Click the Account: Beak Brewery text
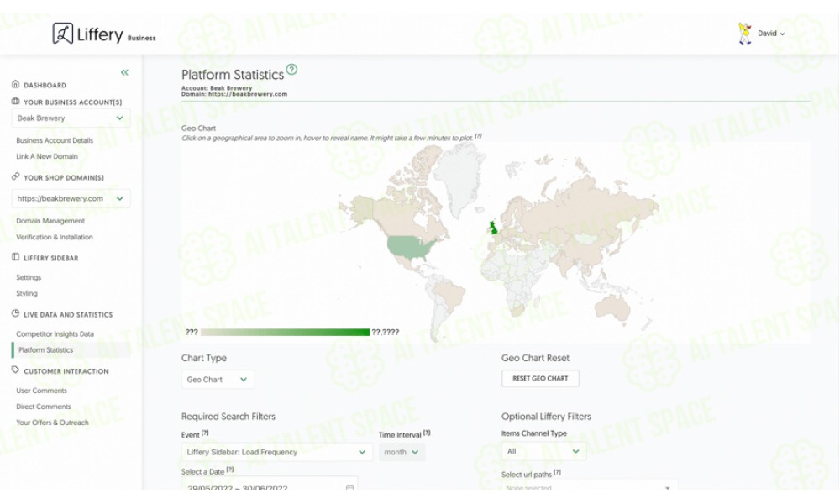 (217, 88)
